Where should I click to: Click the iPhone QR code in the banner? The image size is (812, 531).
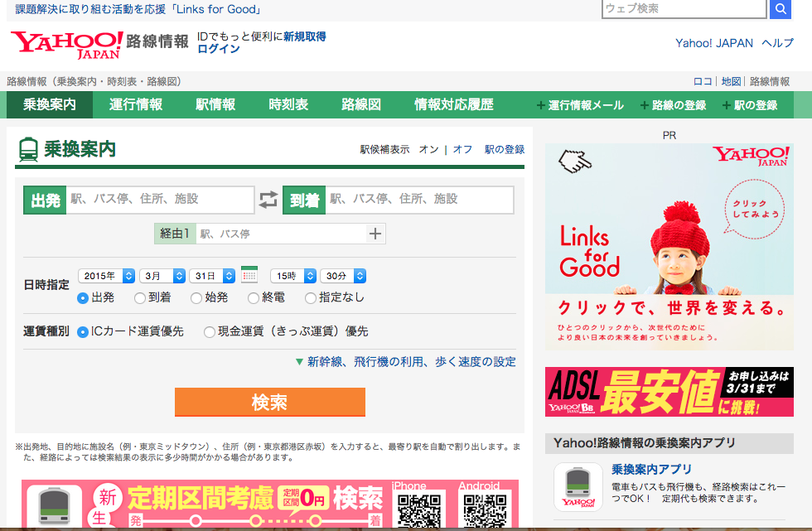pyautogui.click(x=419, y=511)
